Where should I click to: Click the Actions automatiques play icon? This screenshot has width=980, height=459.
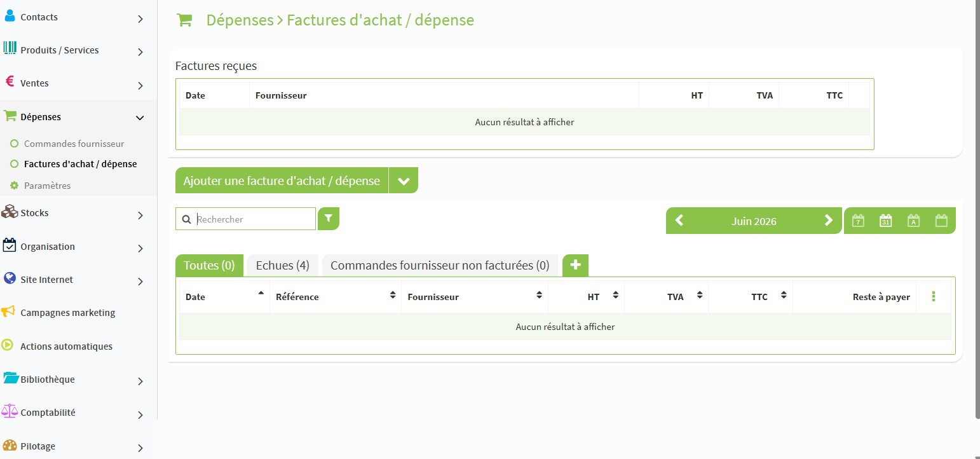(x=8, y=345)
